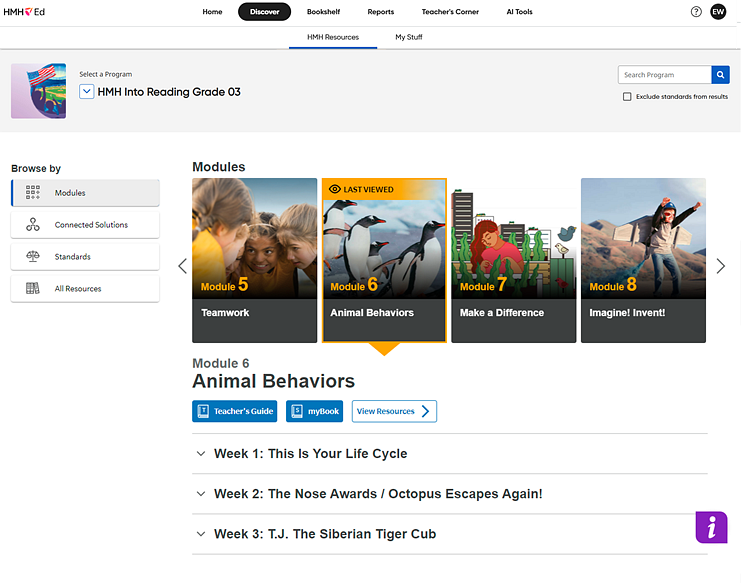Browse by Standards
This screenshot has height=583, width=741.
(x=86, y=257)
